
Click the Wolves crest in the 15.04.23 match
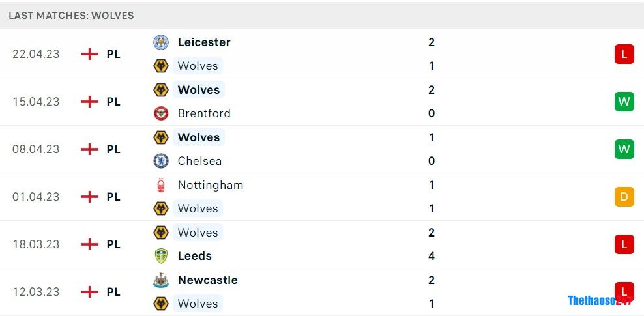coord(160,90)
